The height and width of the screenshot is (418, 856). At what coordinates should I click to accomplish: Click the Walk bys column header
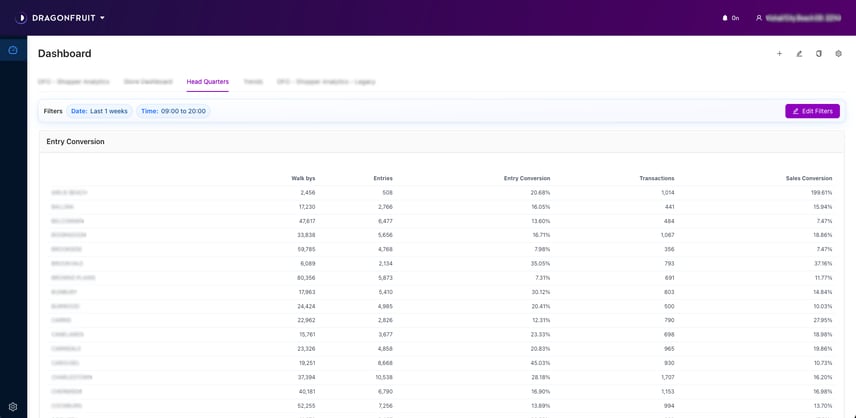[x=303, y=178]
